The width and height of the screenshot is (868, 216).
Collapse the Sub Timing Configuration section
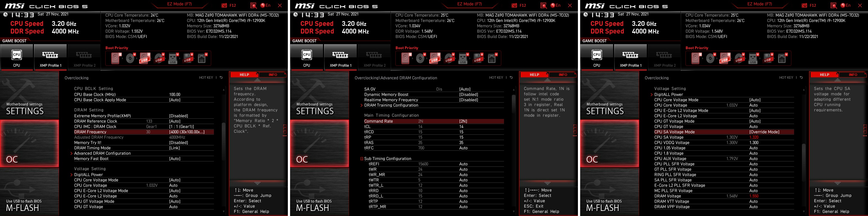pyautogui.click(x=362, y=159)
